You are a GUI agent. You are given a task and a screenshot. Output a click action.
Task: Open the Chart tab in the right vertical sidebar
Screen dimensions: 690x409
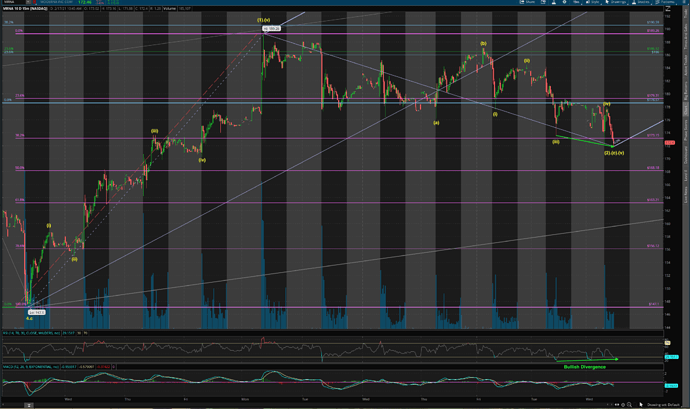[685, 109]
